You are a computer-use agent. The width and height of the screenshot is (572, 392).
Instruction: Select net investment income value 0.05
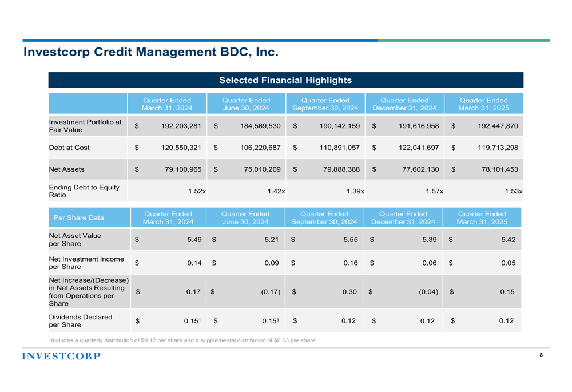[508, 263]
